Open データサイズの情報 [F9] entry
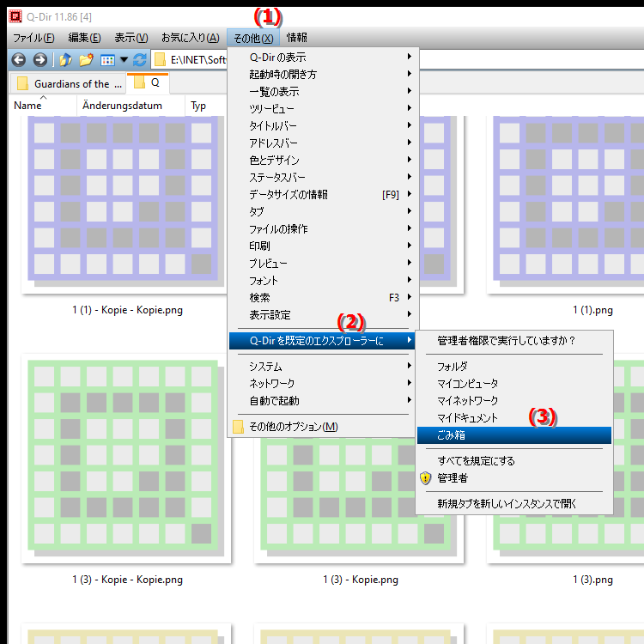The width and height of the screenshot is (644, 644). point(324,194)
